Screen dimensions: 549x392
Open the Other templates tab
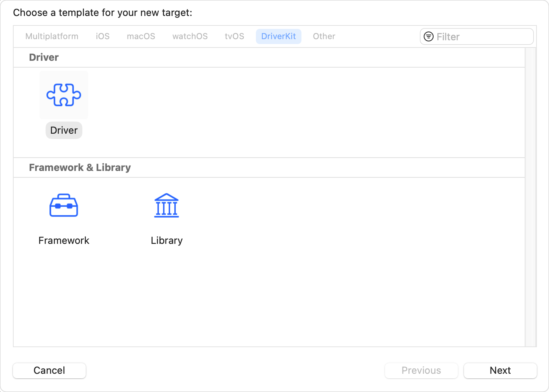pos(324,36)
